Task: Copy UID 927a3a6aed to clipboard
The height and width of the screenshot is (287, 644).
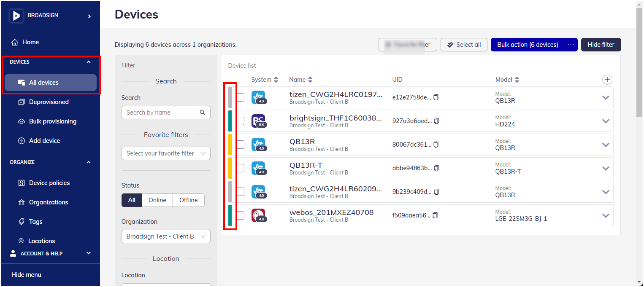Action: click(x=436, y=121)
